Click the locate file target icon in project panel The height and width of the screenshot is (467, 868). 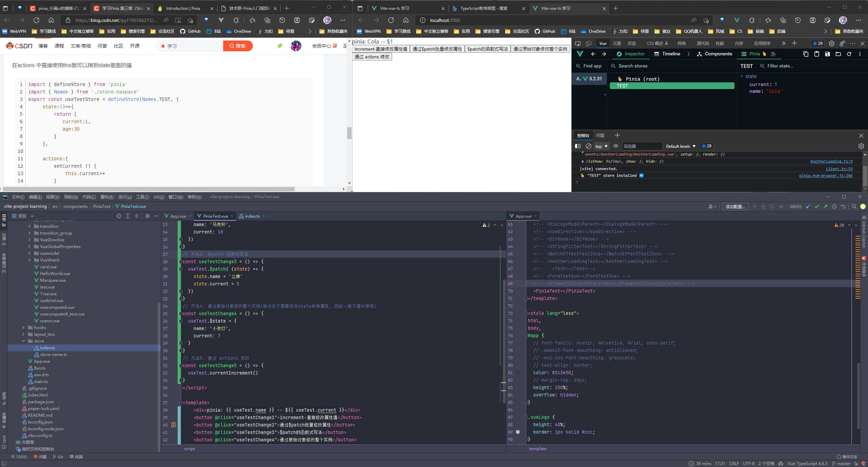pyautogui.click(x=119, y=216)
